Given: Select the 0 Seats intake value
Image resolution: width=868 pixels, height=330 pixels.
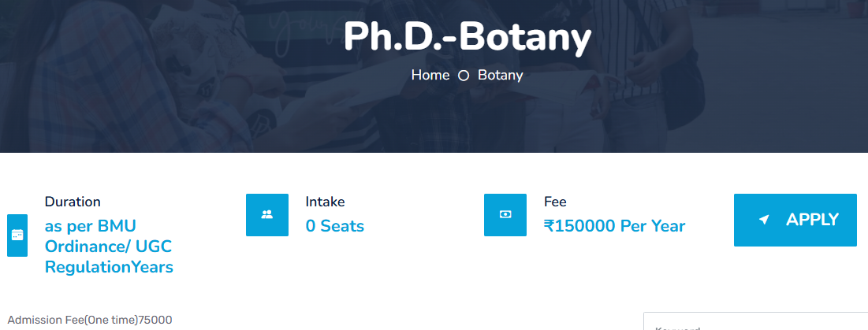Looking at the screenshot, I should (x=334, y=226).
